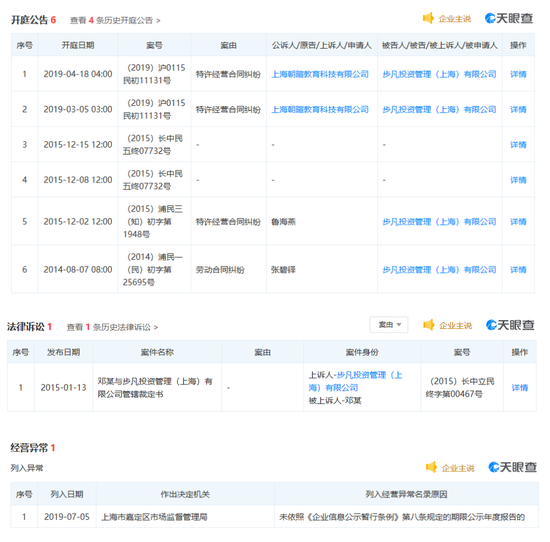
Task: Click 发布日期 column header
Action: coord(63,352)
